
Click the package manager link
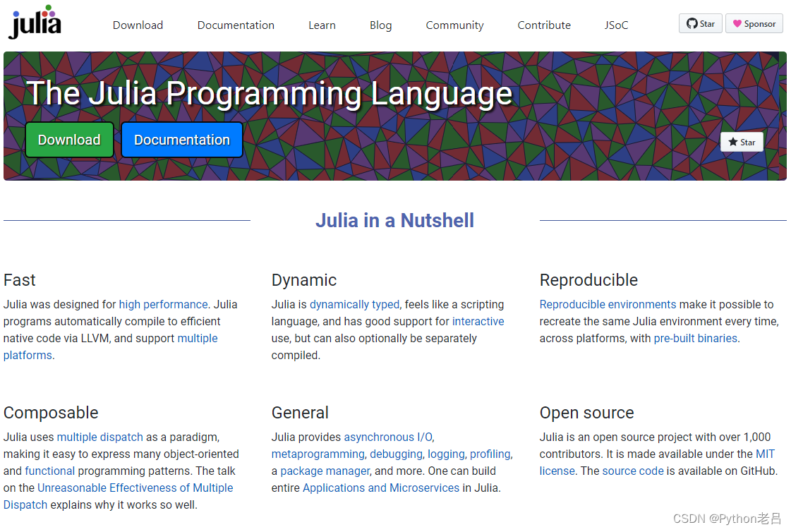(325, 471)
